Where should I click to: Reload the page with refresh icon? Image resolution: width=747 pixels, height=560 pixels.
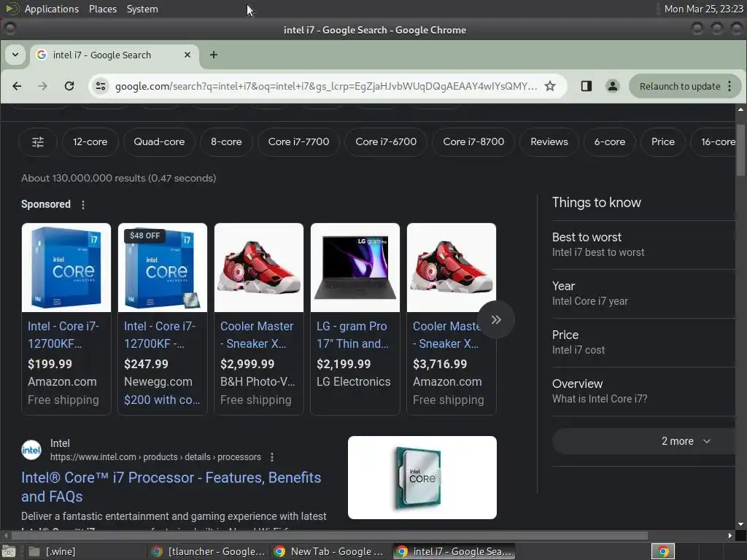[x=69, y=86]
